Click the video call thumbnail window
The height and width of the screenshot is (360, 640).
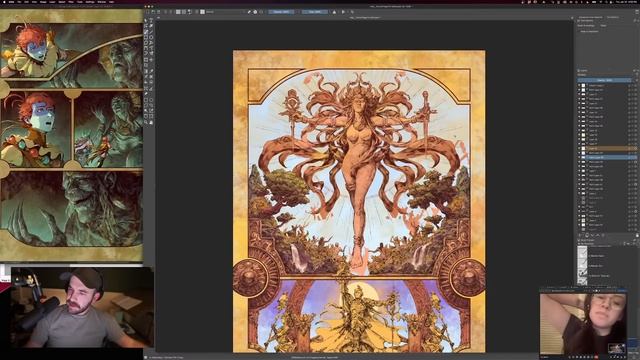coord(583,323)
